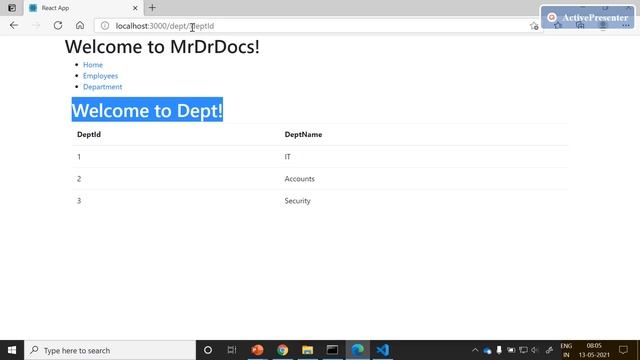
Task: Open the Windows Start menu
Action: (x=12, y=350)
